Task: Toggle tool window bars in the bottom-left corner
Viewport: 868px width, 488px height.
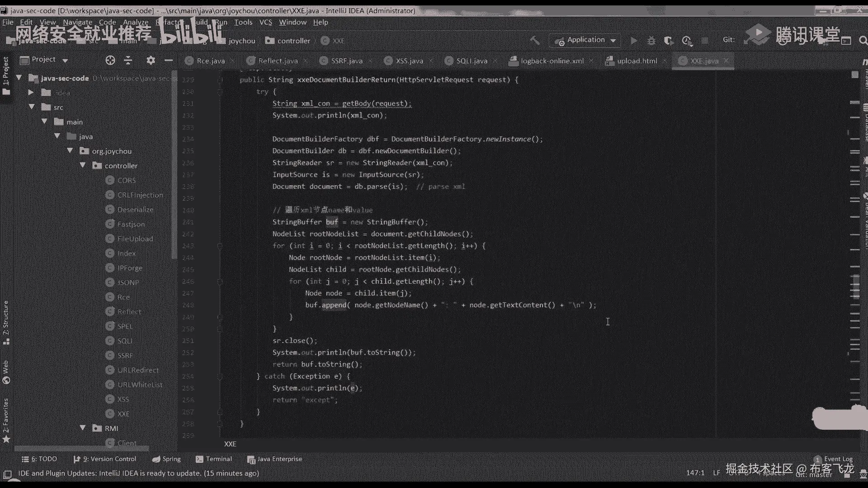Action: [x=7, y=474]
